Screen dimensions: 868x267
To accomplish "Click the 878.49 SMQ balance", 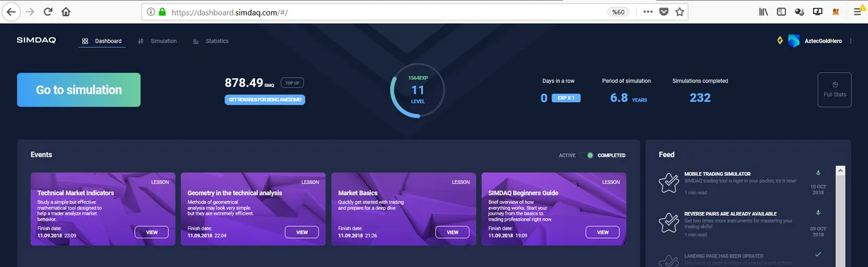I will click(250, 83).
